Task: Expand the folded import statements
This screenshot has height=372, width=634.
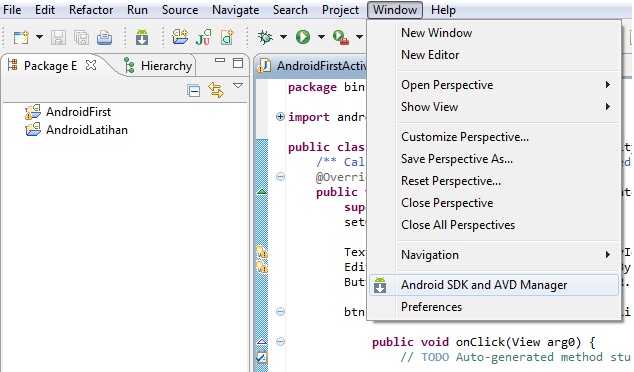Action: click(x=280, y=116)
